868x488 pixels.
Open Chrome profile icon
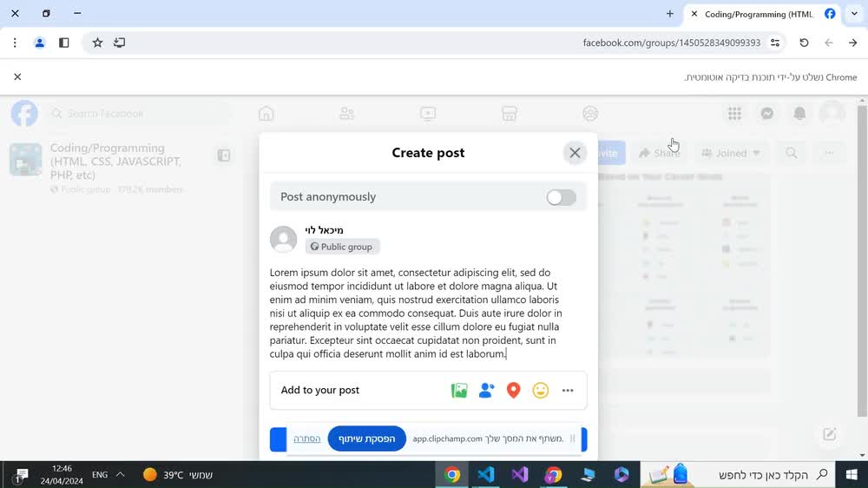point(39,43)
